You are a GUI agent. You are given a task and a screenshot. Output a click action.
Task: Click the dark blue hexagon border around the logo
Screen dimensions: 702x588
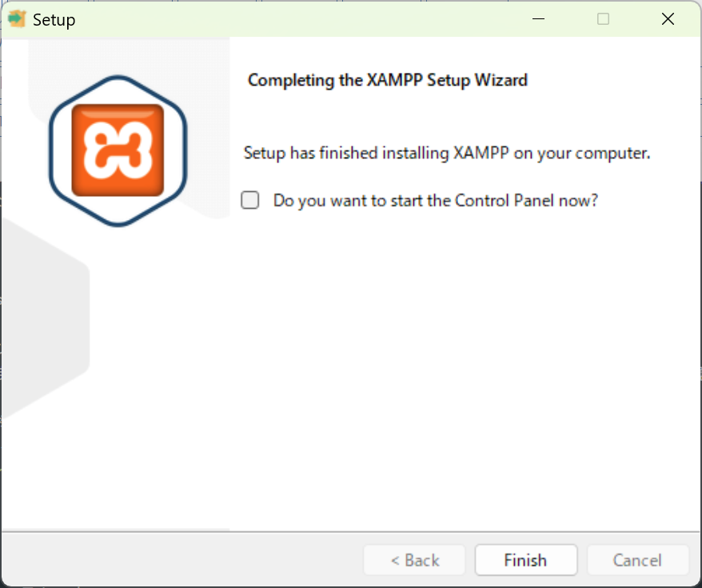click(x=118, y=78)
